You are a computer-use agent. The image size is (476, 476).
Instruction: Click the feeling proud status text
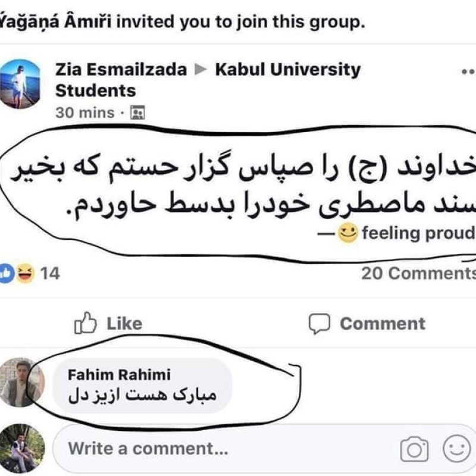[x=418, y=233]
